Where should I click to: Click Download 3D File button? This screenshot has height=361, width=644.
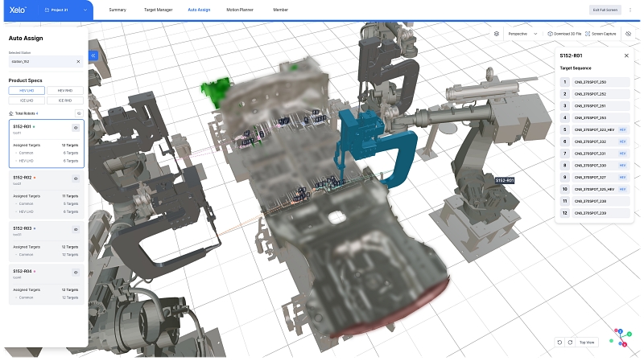[x=564, y=34]
